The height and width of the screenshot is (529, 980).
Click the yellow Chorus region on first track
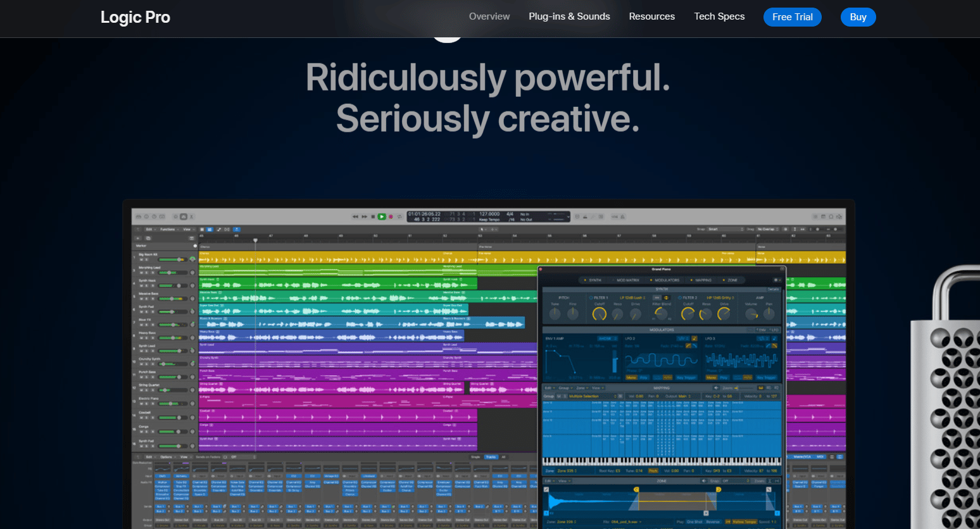coord(337,258)
